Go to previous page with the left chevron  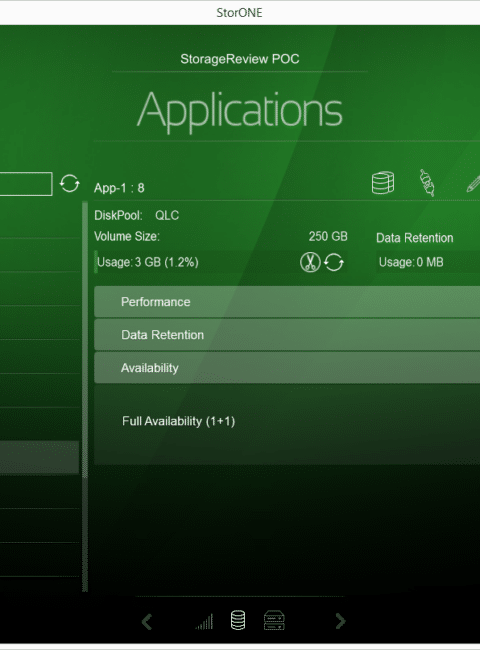point(147,621)
